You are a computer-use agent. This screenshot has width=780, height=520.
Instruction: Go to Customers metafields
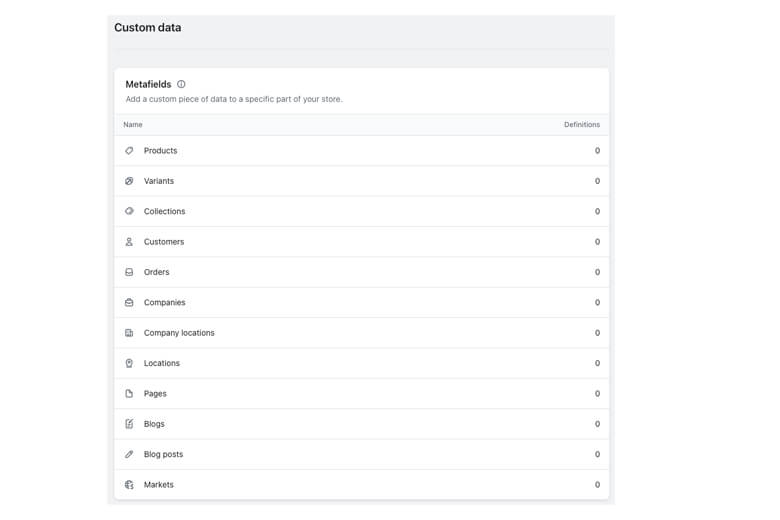tap(164, 242)
